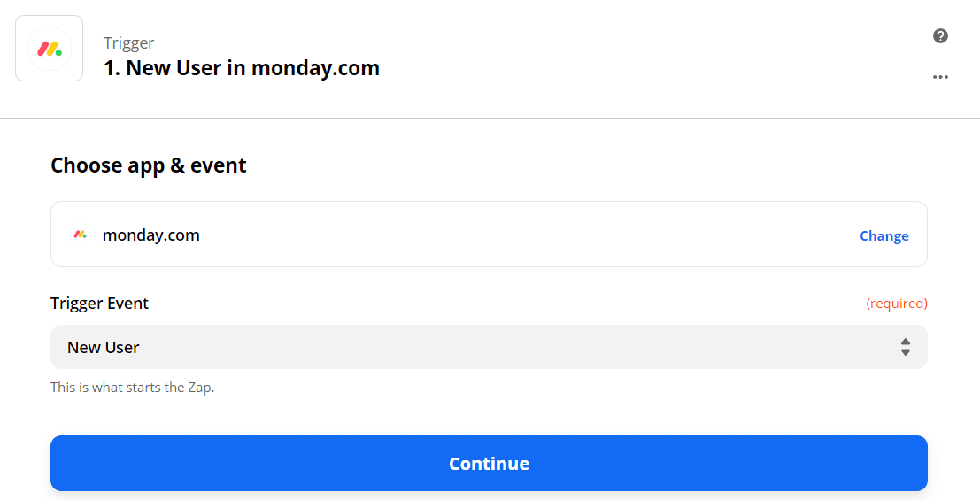This screenshot has height=500, width=980.
Task: Click the 'Choose app & event' heading
Action: [x=149, y=165]
